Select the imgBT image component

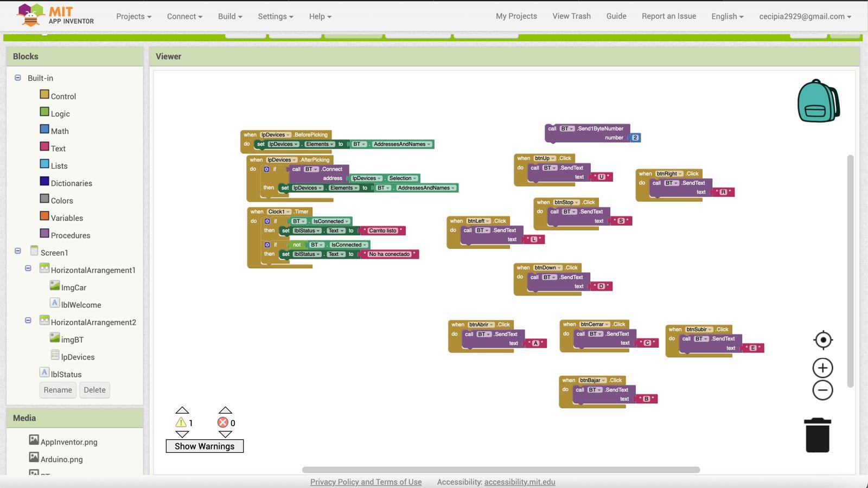coord(72,339)
